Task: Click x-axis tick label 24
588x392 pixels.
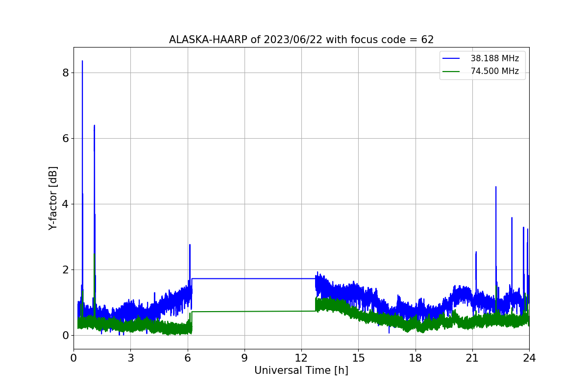Action: 529,358
